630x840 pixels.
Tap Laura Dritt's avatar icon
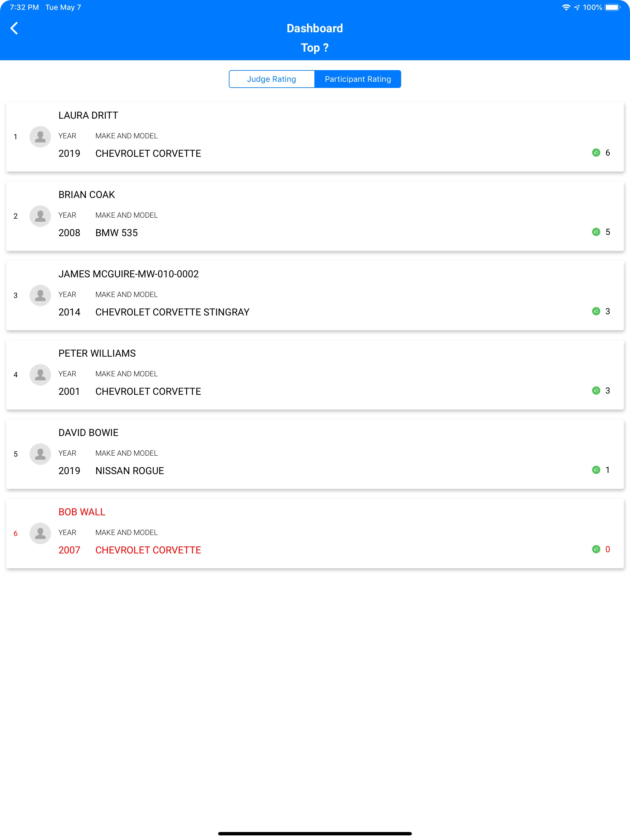(x=40, y=137)
